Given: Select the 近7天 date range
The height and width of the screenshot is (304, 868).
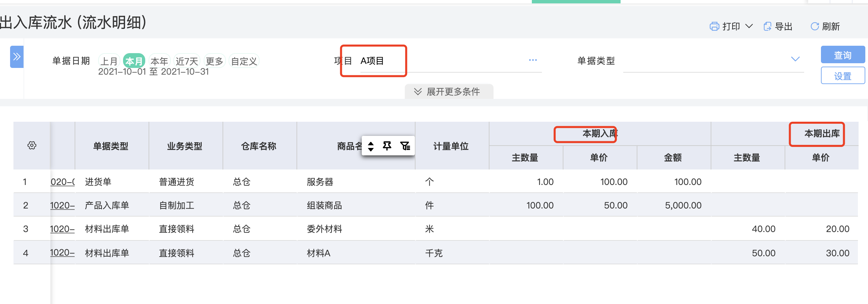Looking at the screenshot, I should pyautogui.click(x=187, y=61).
